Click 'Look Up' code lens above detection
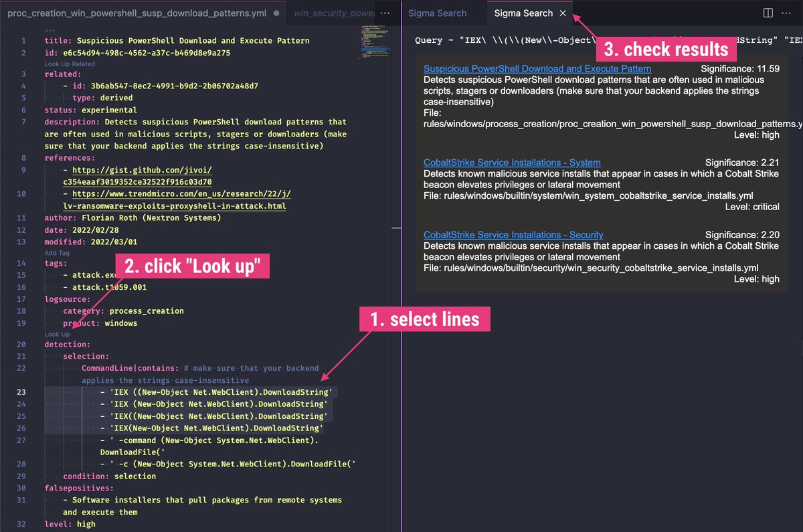The image size is (803, 532). (57, 334)
